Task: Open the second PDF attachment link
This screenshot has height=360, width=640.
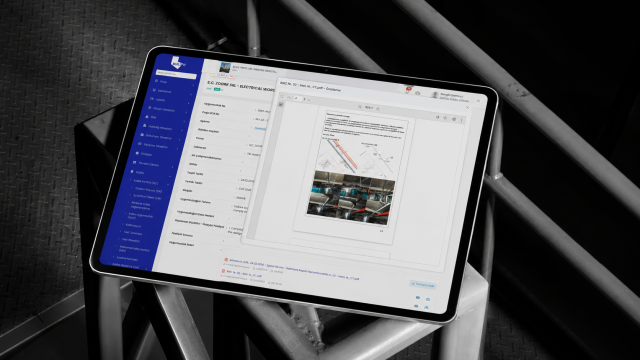Action: 244,273
